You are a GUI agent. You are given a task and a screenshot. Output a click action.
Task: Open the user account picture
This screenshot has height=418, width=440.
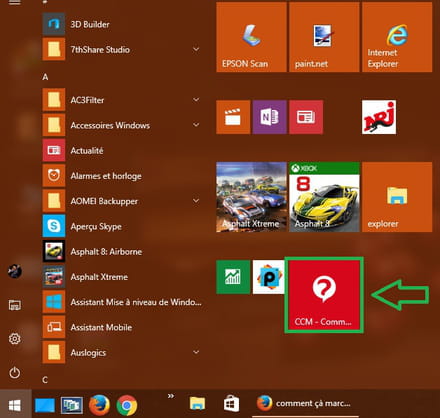click(15, 271)
